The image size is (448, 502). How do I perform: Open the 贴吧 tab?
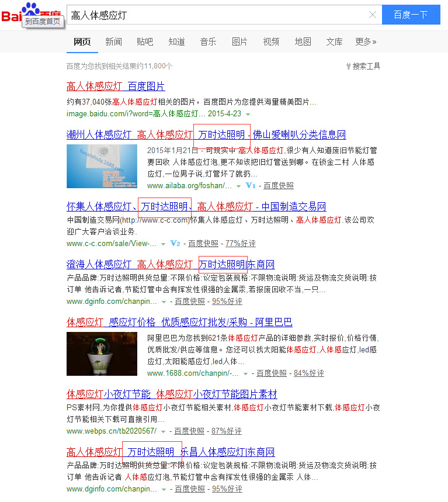(145, 42)
